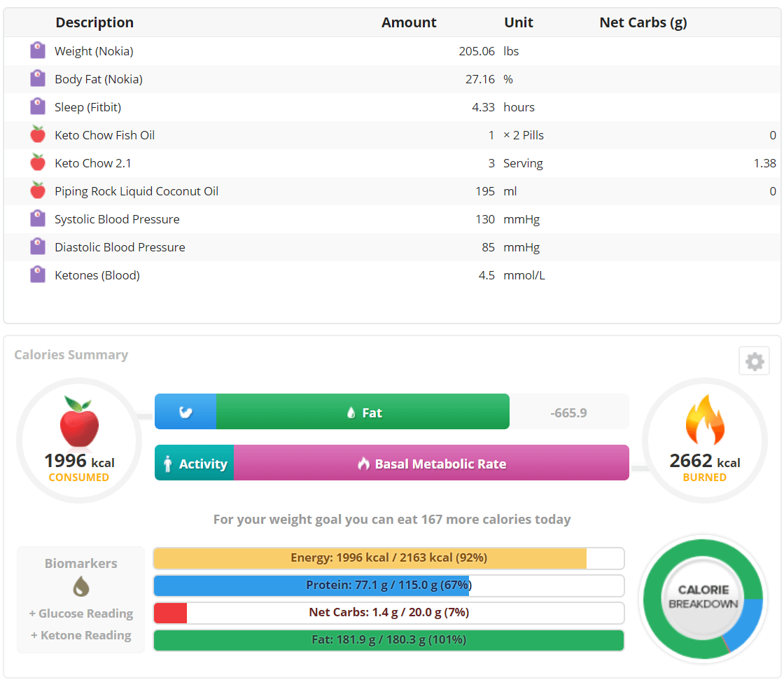
Task: Sort by the Amount column header
Action: coord(409,22)
